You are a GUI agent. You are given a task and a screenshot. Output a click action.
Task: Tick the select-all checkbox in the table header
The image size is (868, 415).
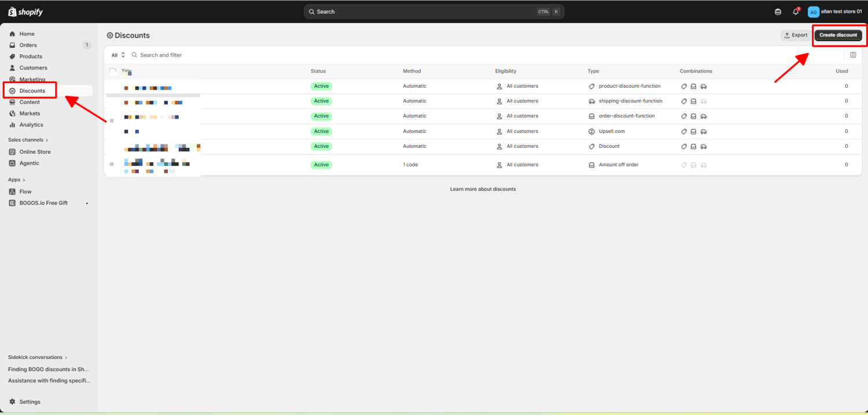[x=113, y=71]
